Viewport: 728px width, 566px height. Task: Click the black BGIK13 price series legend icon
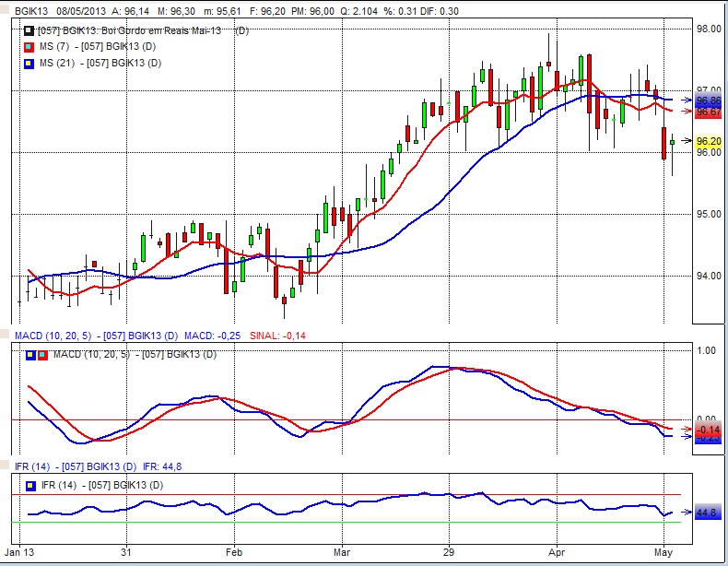[29, 30]
